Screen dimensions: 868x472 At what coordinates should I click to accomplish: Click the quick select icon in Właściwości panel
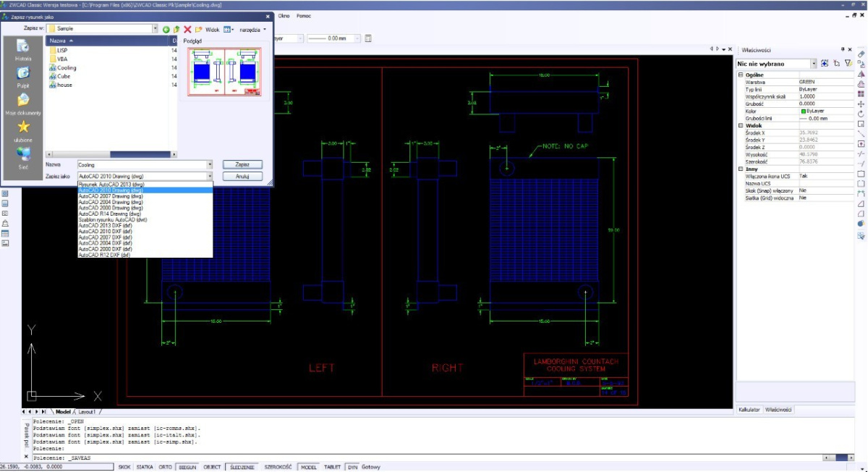point(824,64)
